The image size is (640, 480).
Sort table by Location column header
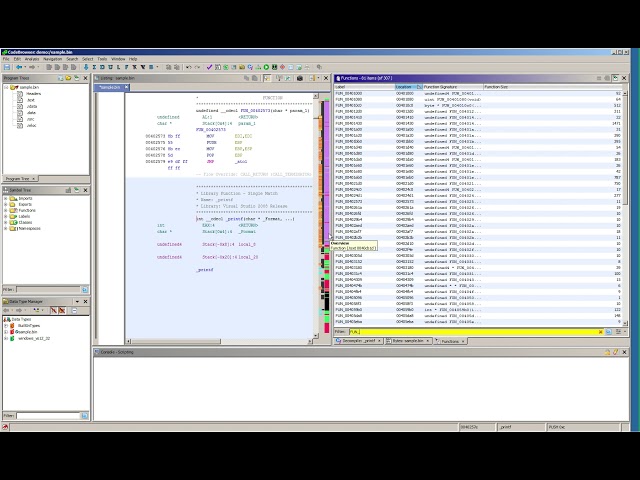click(409, 87)
